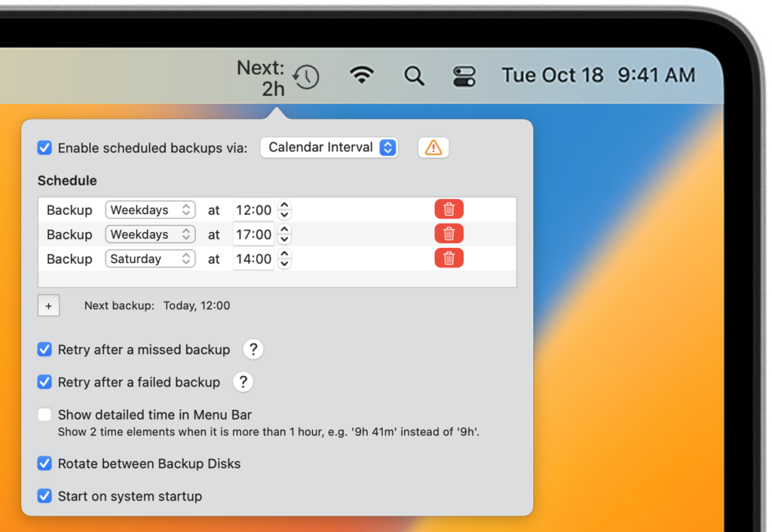The height and width of the screenshot is (532, 772).
Task: Toggle Rotate between Backup Disks
Action: pyautogui.click(x=44, y=463)
